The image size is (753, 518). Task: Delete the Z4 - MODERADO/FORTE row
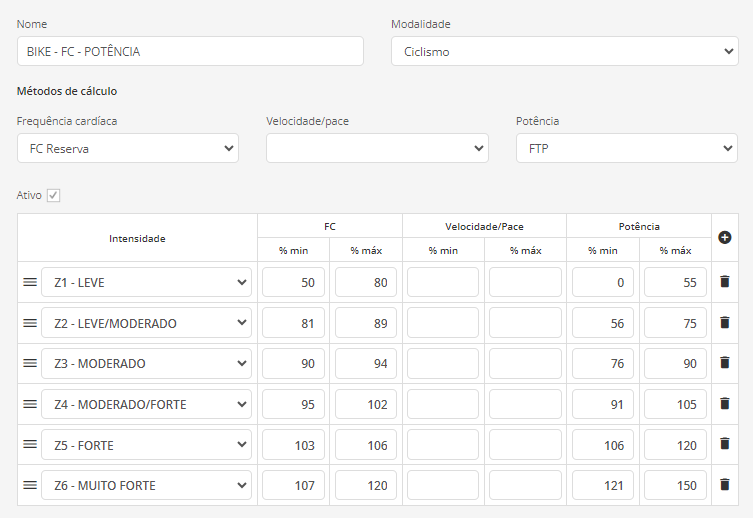[x=725, y=404]
